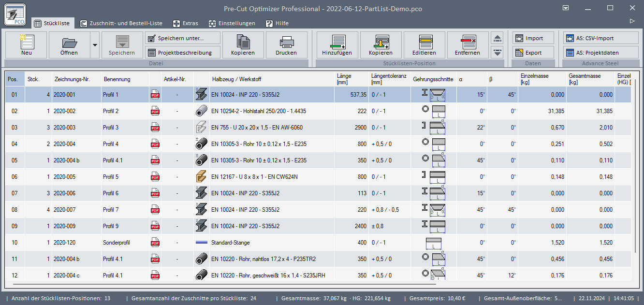Open the ribbon options dropdown in title bar
The image size is (644, 305).
pos(567,8)
